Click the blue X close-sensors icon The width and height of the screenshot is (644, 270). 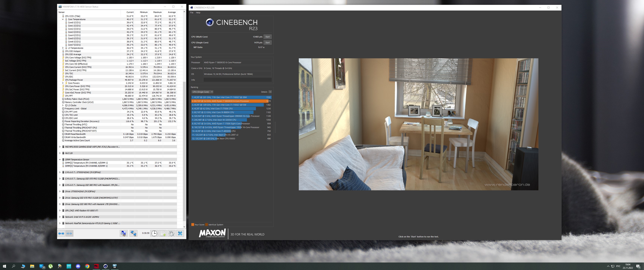180,233
